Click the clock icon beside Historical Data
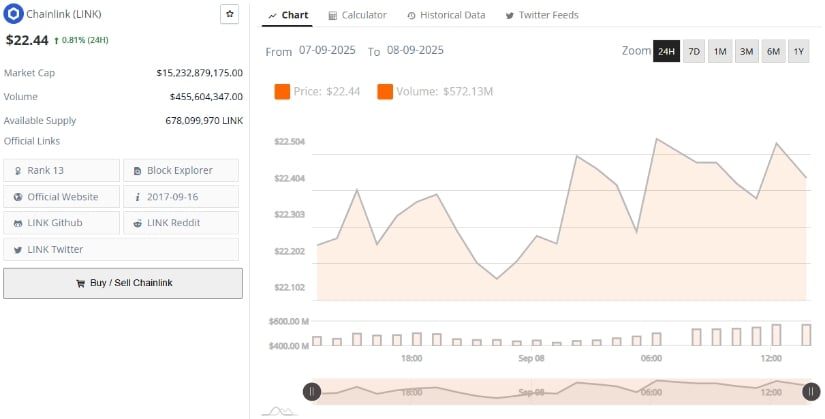Viewport: 825px width, 419px height. coord(411,16)
